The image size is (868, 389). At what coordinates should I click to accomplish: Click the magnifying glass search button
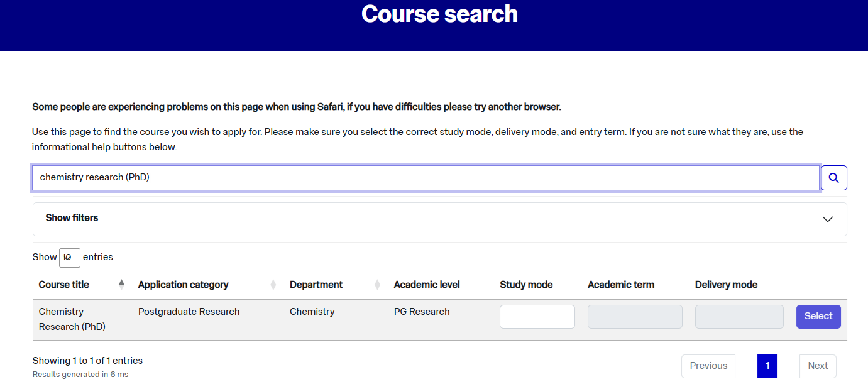(x=833, y=178)
